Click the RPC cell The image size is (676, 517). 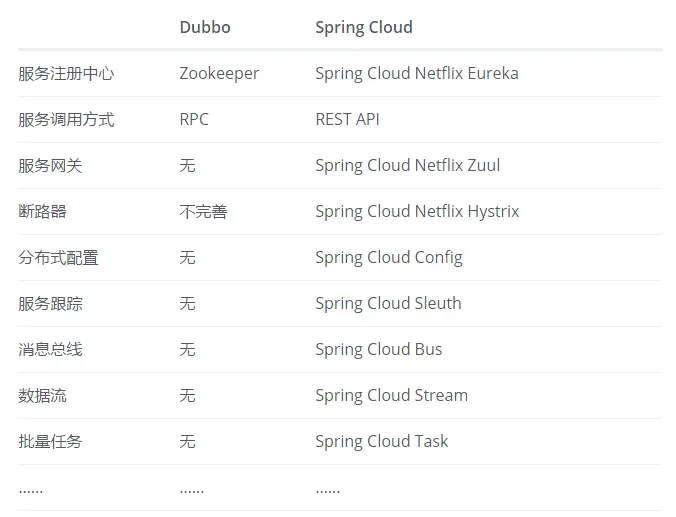(x=194, y=119)
